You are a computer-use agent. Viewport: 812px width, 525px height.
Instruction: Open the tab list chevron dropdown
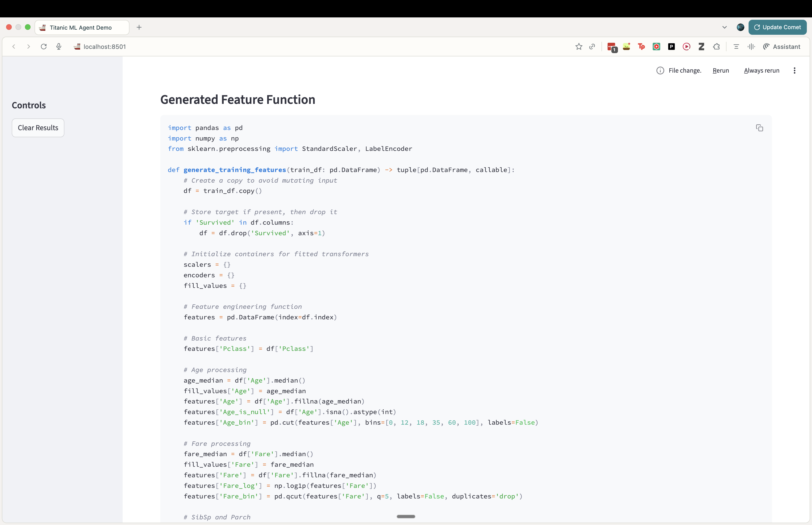(724, 27)
